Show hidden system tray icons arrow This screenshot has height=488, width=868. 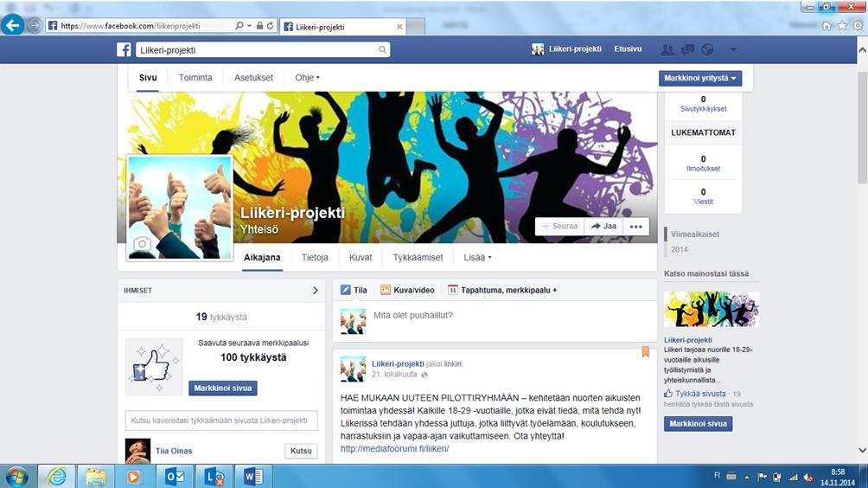point(746,477)
